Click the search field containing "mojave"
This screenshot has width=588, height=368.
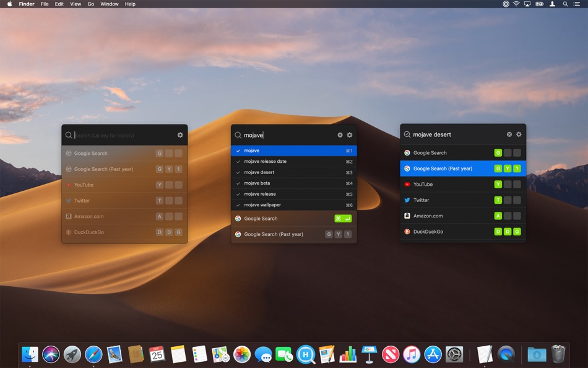point(289,135)
